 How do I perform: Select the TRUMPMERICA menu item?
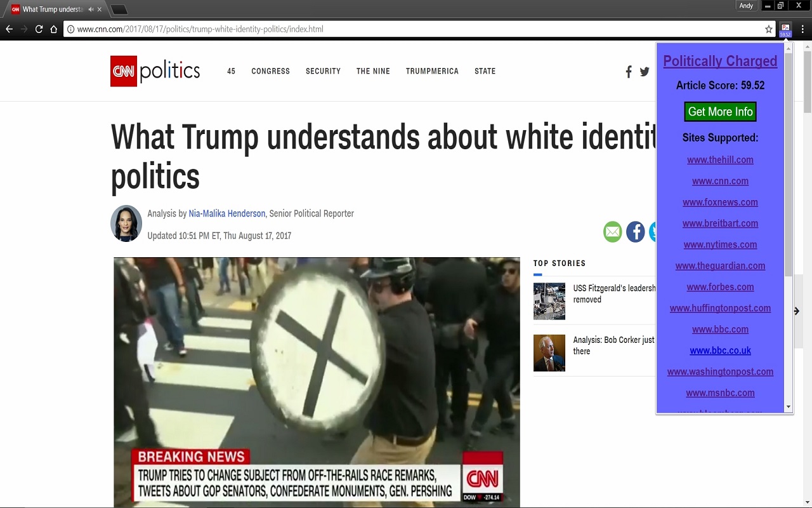click(432, 71)
